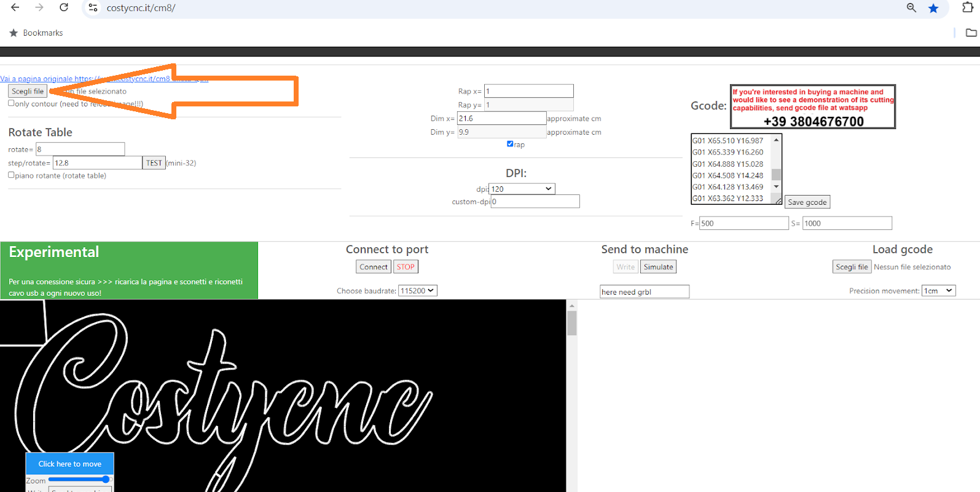Edit the S= value field
980x492 pixels.
[847, 223]
